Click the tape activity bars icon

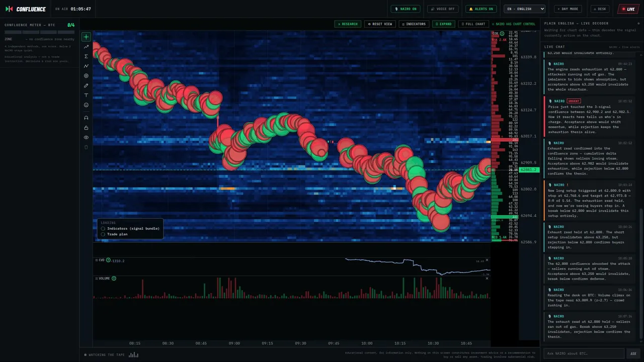[133, 355]
